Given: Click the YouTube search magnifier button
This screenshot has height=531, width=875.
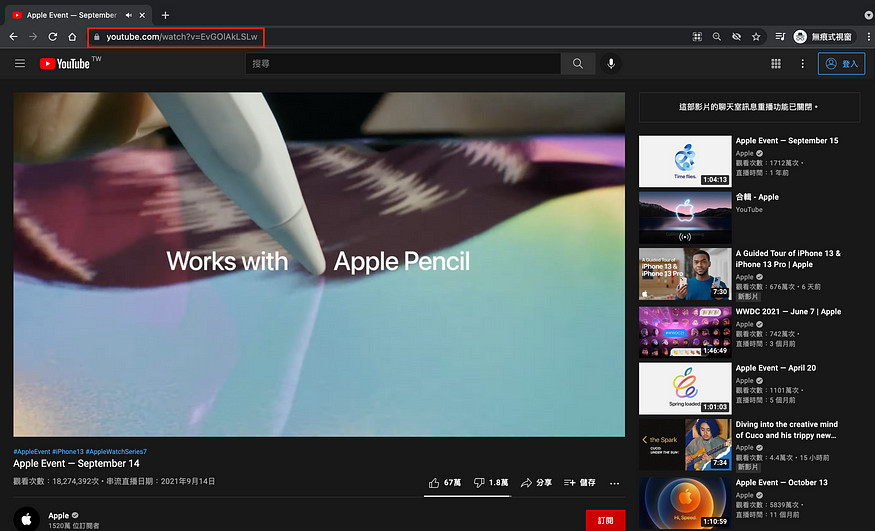Looking at the screenshot, I should click(578, 64).
